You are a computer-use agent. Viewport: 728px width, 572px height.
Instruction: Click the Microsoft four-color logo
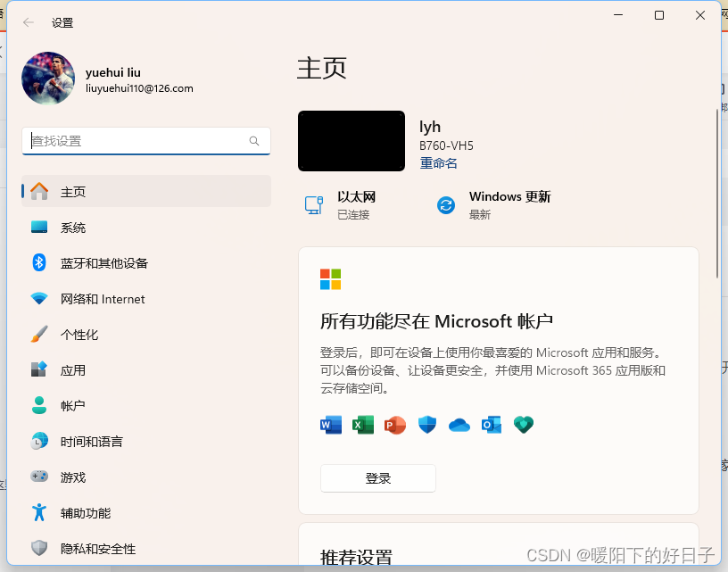(331, 279)
